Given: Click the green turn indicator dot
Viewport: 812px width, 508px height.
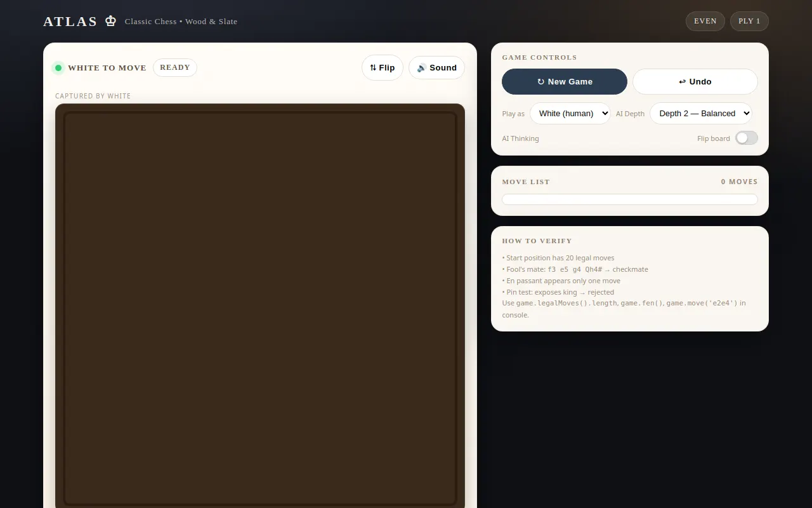Looking at the screenshot, I should pos(58,68).
